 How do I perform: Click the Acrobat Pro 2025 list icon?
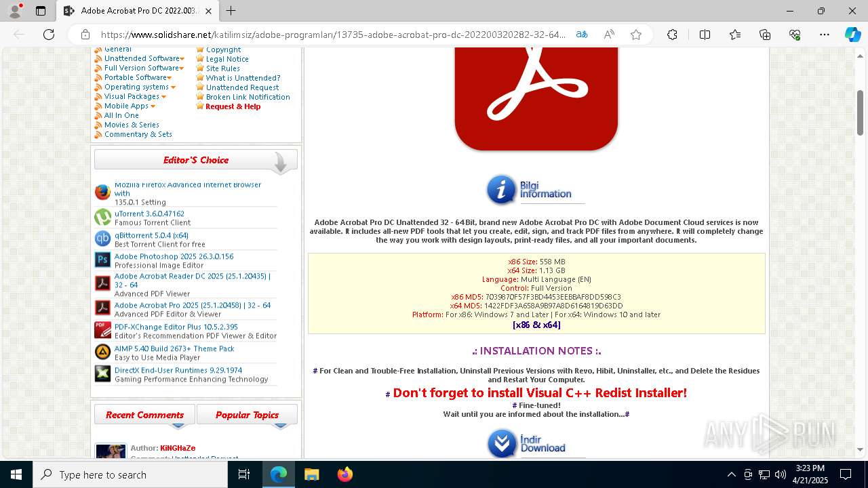102,308
